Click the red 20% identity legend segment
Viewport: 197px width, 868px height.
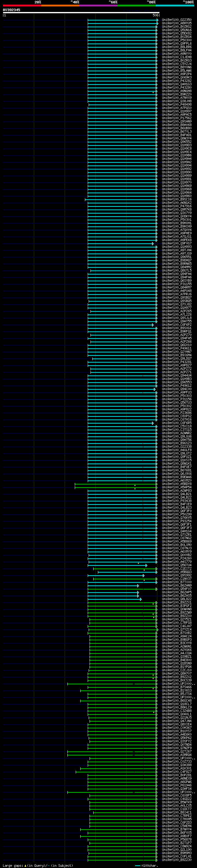point(22,6)
